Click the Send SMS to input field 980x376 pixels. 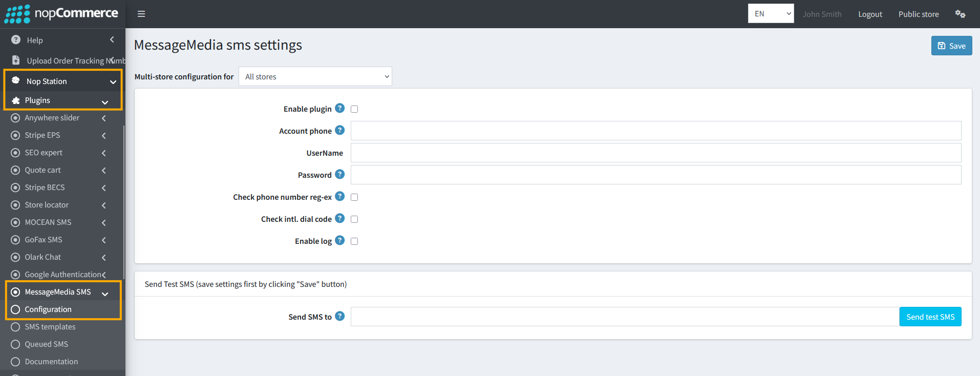click(x=625, y=317)
